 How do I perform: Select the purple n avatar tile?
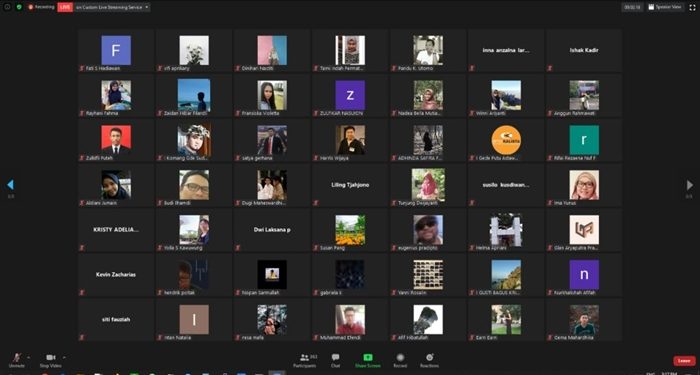[x=584, y=275]
